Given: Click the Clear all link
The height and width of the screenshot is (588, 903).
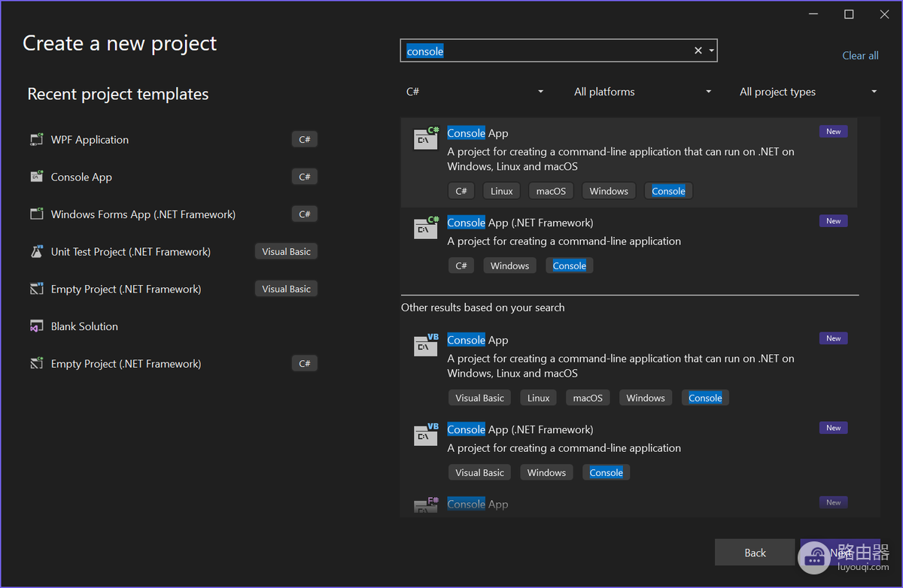Looking at the screenshot, I should point(860,56).
